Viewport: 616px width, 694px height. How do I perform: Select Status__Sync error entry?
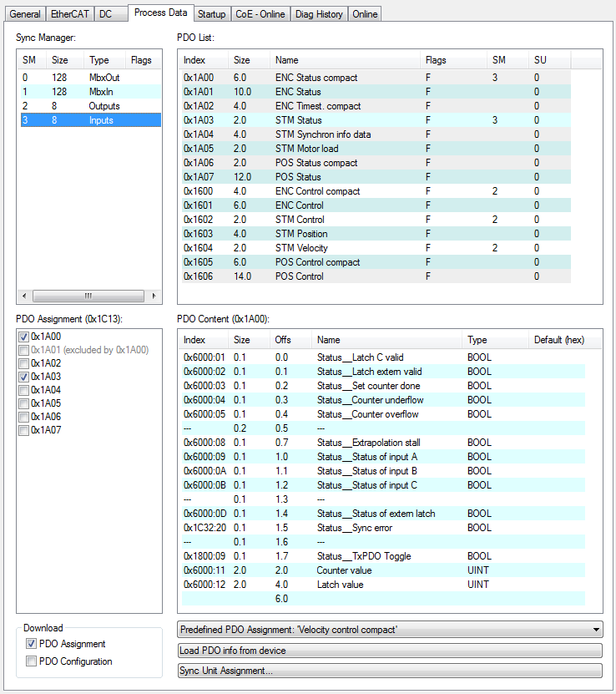[383, 528]
